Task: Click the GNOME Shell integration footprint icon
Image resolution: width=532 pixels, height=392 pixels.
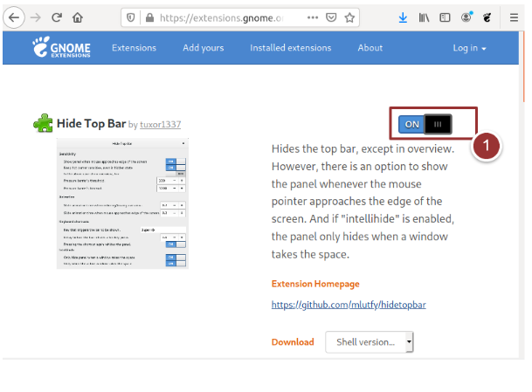Action: 487,17
